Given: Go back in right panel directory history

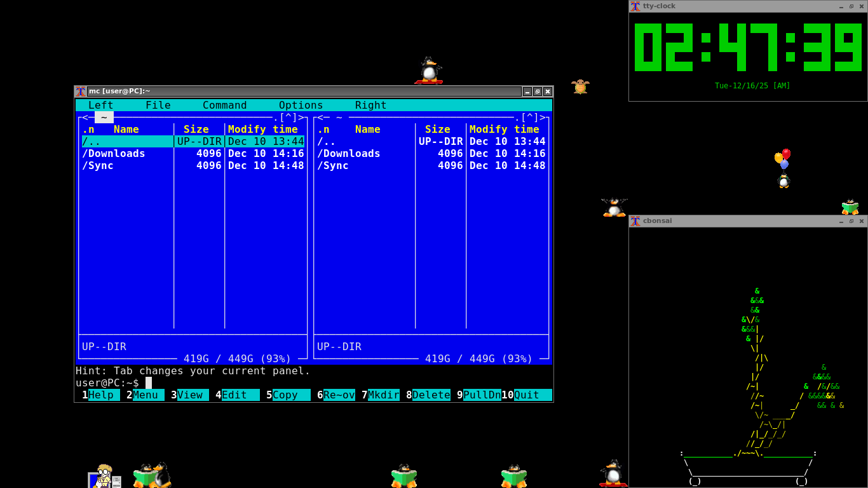Looking at the screenshot, I should coord(320,118).
